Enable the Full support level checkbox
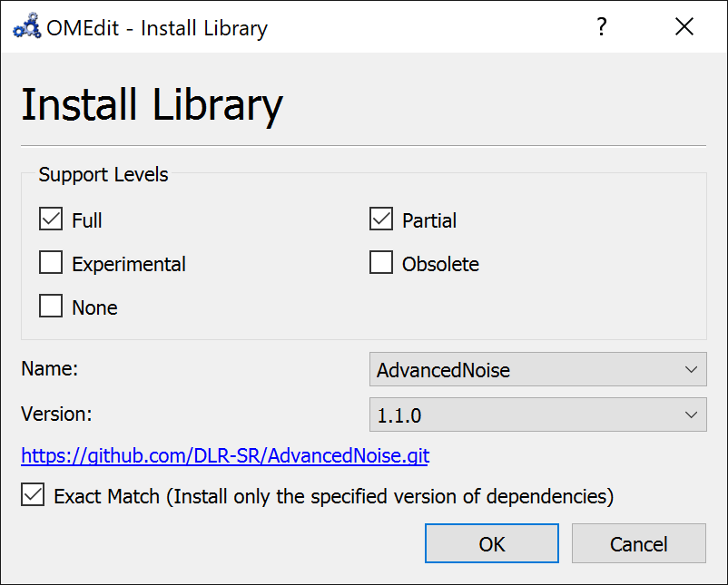 (x=50, y=219)
